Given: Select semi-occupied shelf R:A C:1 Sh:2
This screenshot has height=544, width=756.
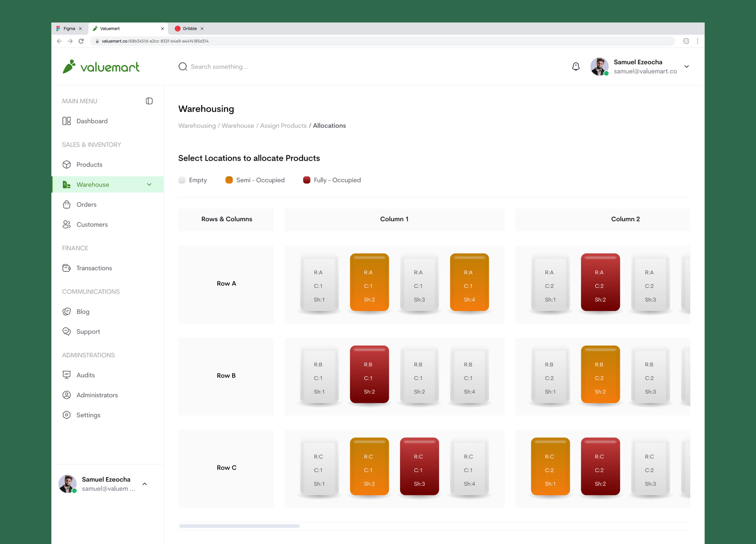Looking at the screenshot, I should tap(369, 283).
